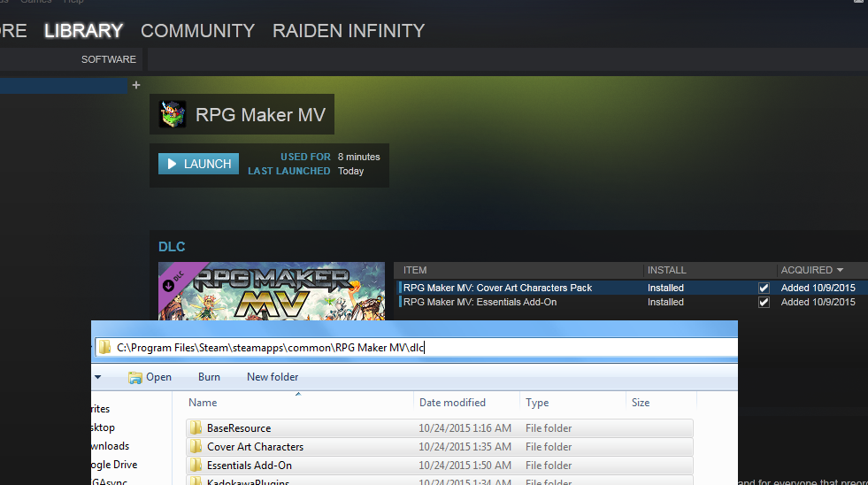This screenshot has width=868, height=485.
Task: Select the Cover Art Characters folder name
Action: 255,447
